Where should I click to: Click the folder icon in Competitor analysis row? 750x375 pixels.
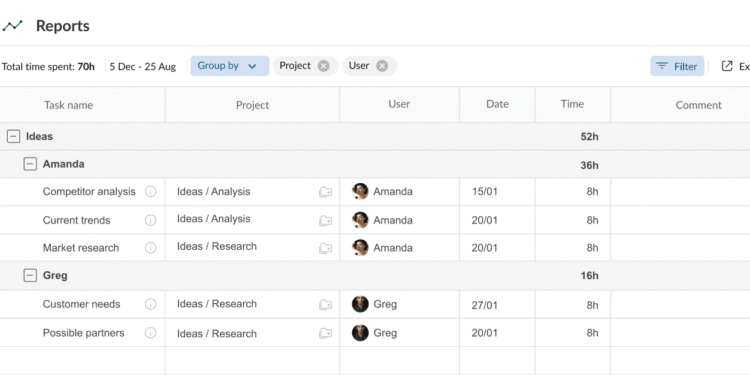326,192
